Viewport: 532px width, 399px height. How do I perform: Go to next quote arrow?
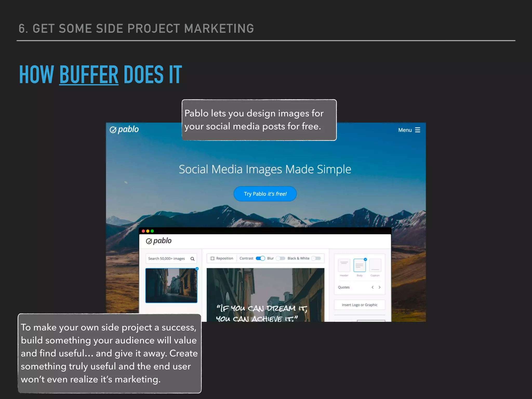point(380,287)
